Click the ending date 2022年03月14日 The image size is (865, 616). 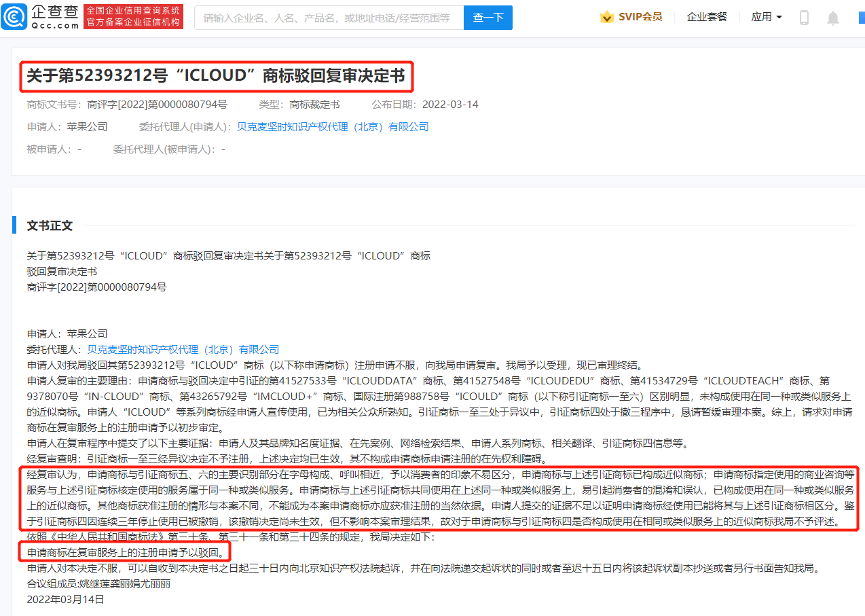coord(66,599)
